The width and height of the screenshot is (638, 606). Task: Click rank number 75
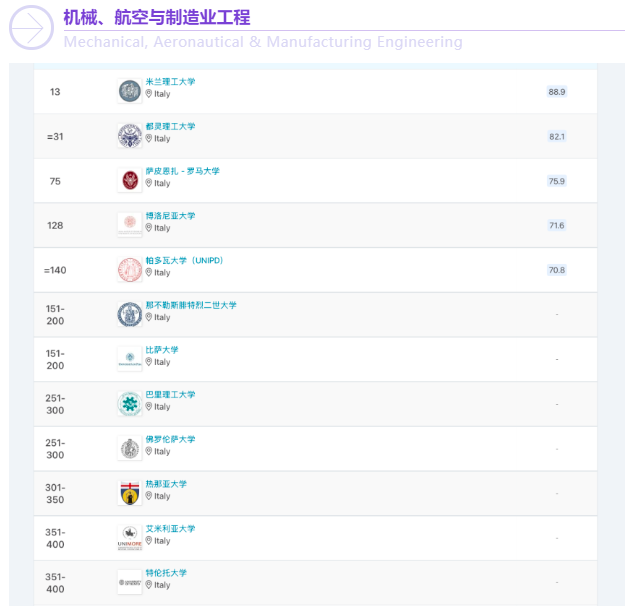[55, 181]
